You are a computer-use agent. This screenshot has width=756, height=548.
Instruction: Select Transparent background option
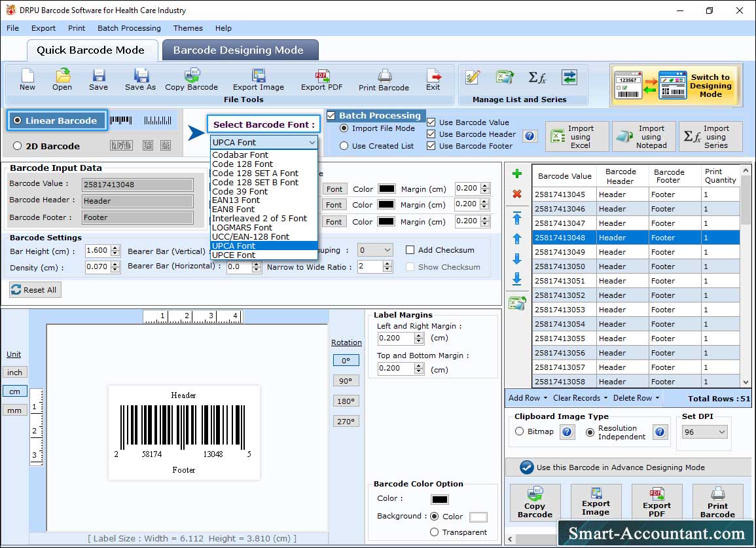click(435, 532)
